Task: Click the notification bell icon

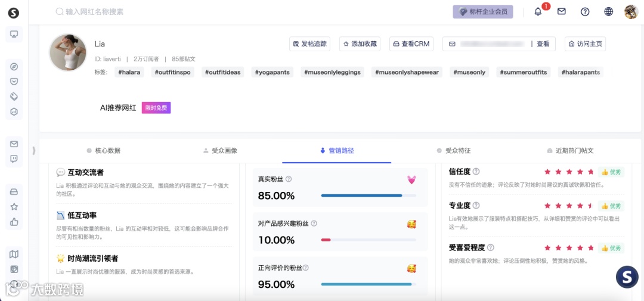Action: click(538, 11)
